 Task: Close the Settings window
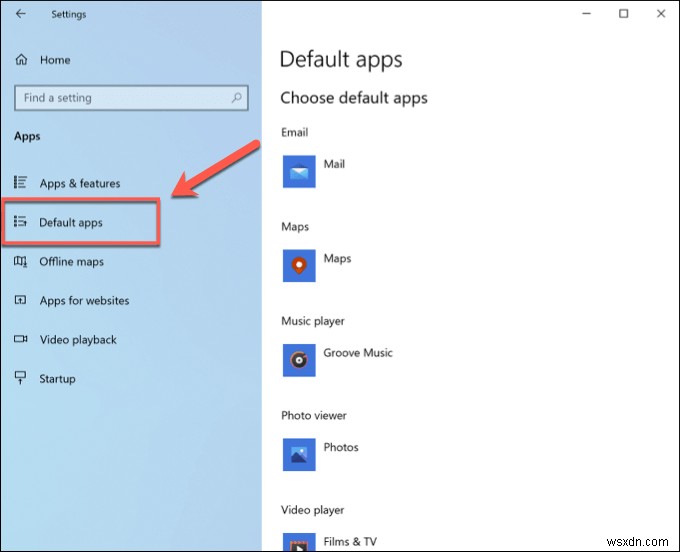click(x=660, y=14)
